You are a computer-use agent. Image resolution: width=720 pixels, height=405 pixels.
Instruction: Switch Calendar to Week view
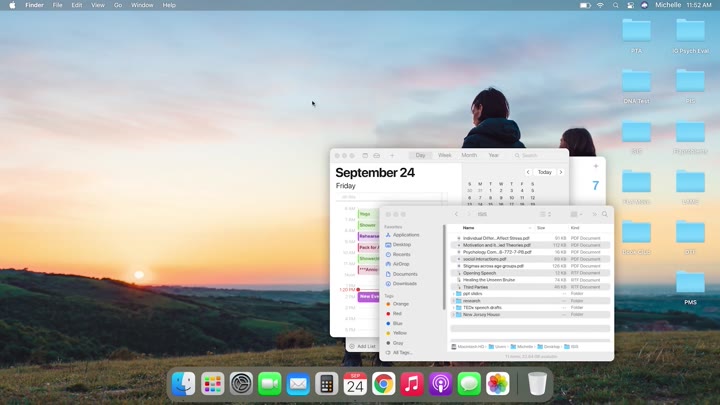(444, 155)
